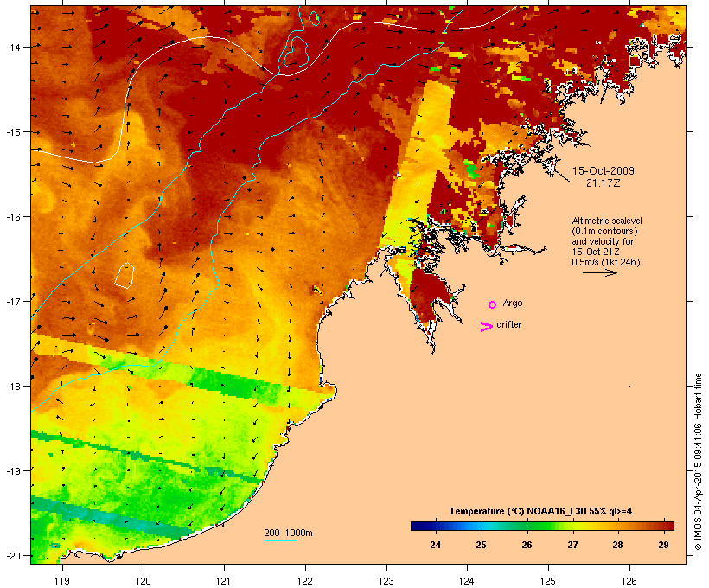Click the '(0.1m contours)' caption line
The height and width of the screenshot is (588, 709).
pyautogui.click(x=605, y=231)
